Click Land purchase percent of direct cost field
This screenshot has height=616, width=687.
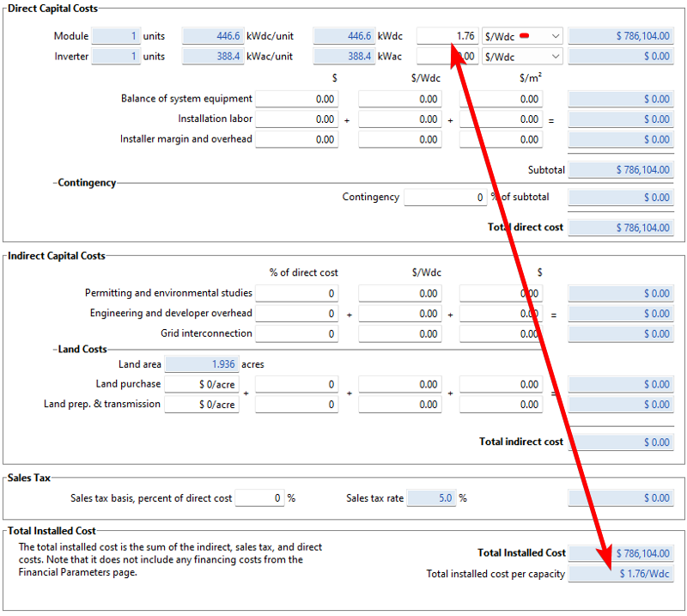296,384
